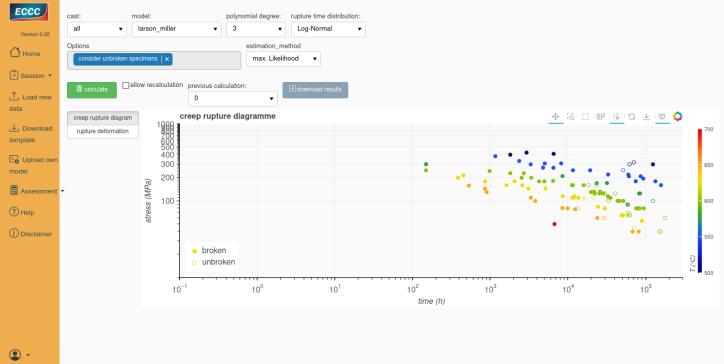
Task: Open the rupture time distribution dropdown
Action: pyautogui.click(x=328, y=29)
